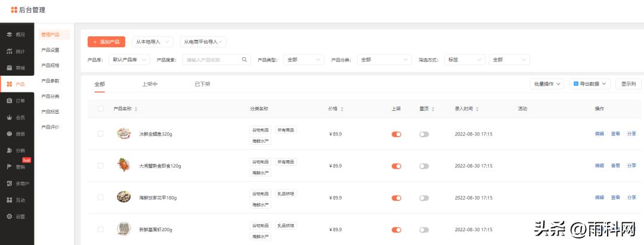Screen dimensions: 644x245
Task: Open the 商城 mall sidebar icon
Action: [x=10, y=68]
